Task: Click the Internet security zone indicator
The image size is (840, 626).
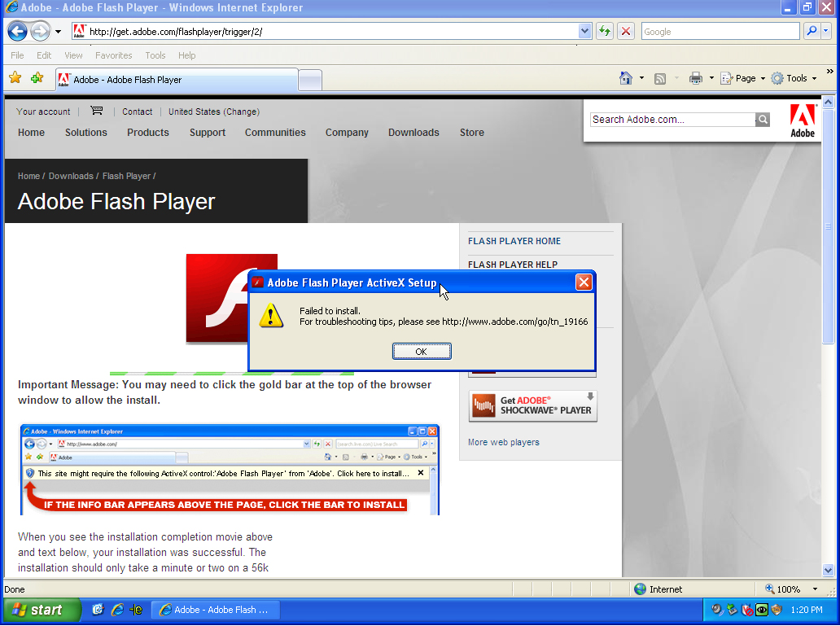Action: click(x=658, y=589)
